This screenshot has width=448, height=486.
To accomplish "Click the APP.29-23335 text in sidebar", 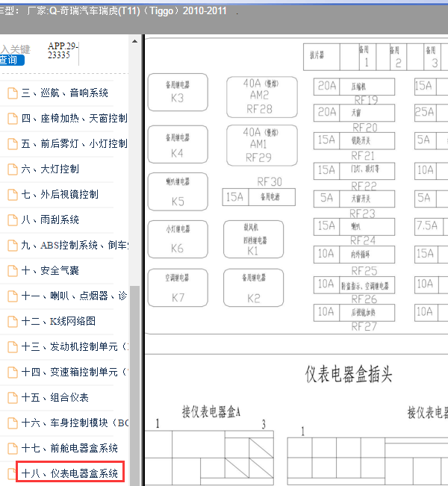I will (x=63, y=51).
